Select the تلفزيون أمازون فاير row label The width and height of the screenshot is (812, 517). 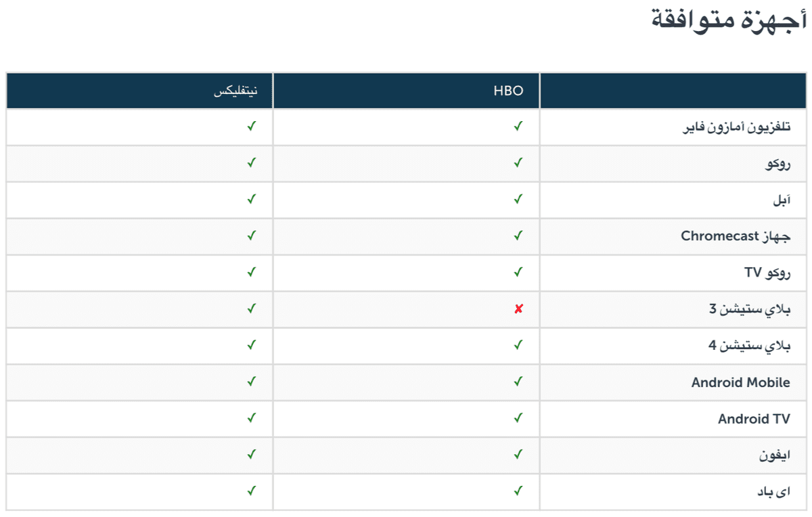[736, 127]
